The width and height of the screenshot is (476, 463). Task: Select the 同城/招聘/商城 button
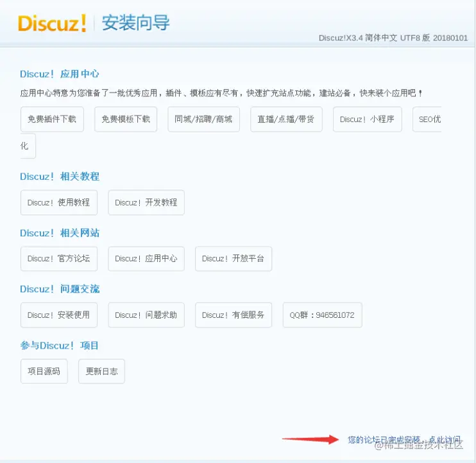204,119
